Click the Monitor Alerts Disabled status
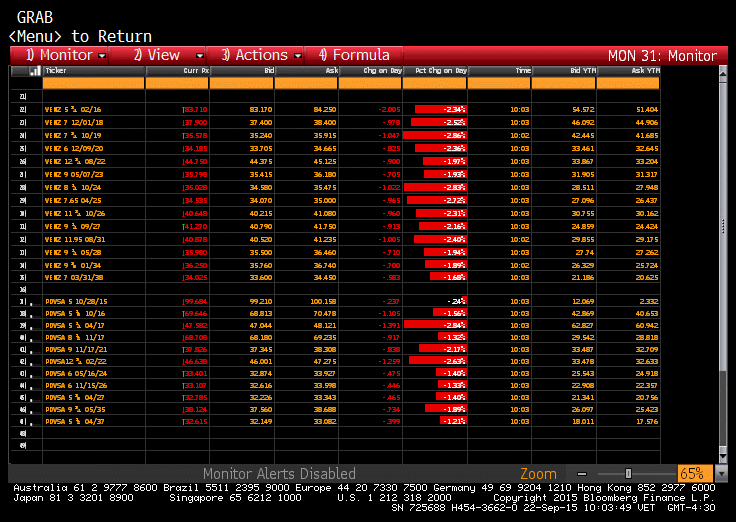The height and width of the screenshot is (522, 736). (279, 474)
